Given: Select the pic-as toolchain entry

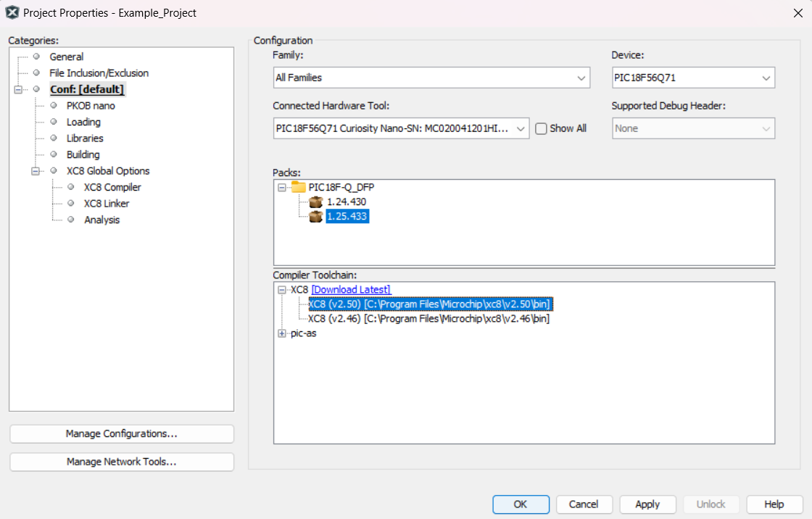Looking at the screenshot, I should (304, 333).
